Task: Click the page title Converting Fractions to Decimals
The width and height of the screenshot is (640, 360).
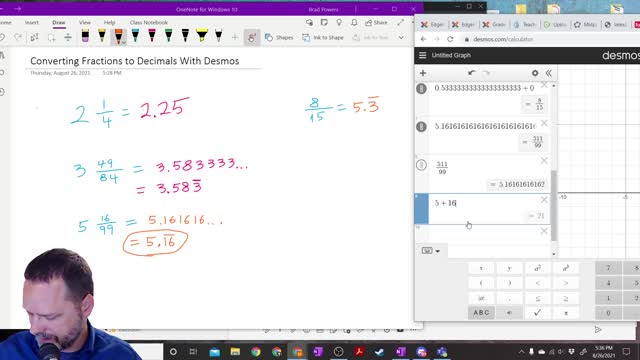Action: 135,61
